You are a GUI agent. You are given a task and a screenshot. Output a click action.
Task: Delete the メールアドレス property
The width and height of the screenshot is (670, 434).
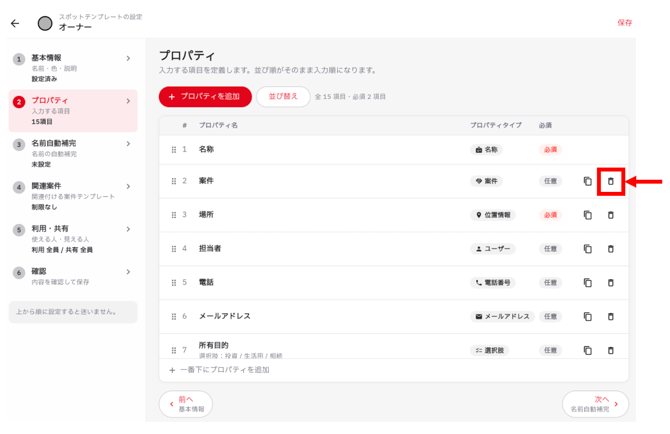[611, 317]
